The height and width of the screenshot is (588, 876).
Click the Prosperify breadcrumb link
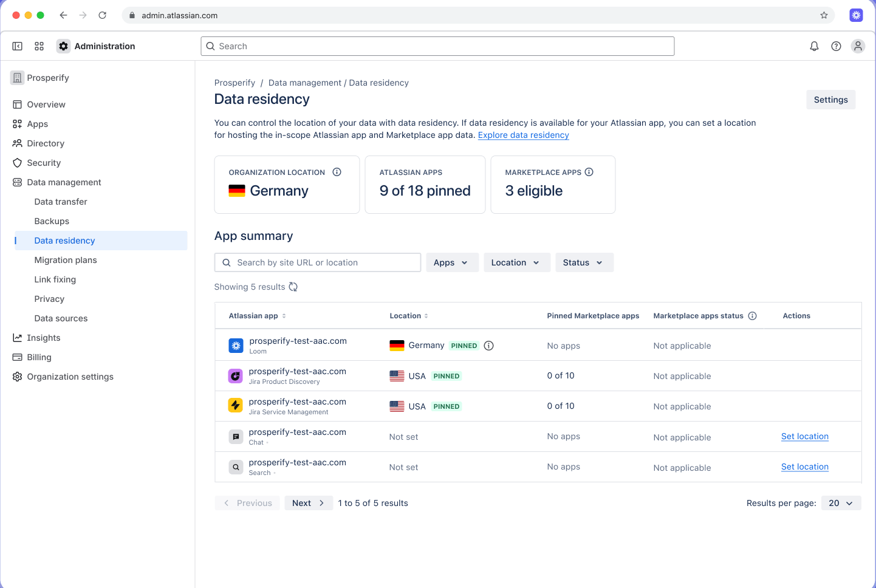234,83
